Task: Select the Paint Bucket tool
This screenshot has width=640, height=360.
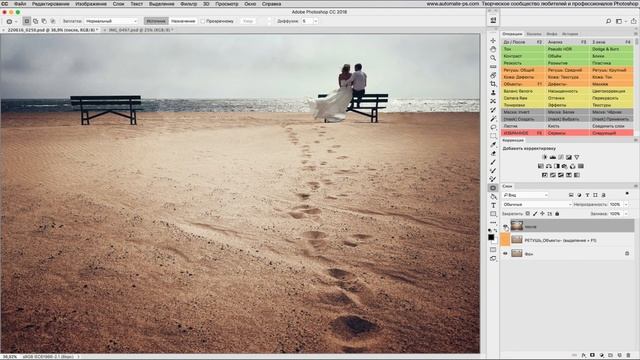Action: tap(493, 197)
